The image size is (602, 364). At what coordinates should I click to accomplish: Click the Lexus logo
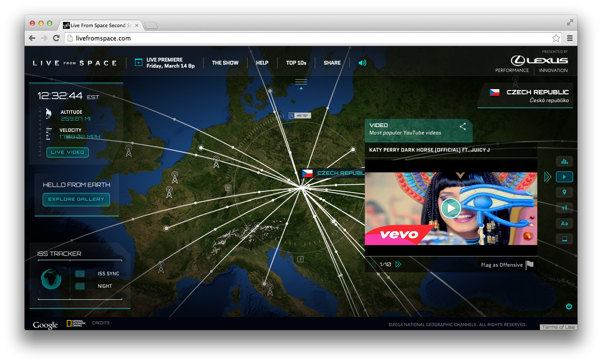pos(539,60)
